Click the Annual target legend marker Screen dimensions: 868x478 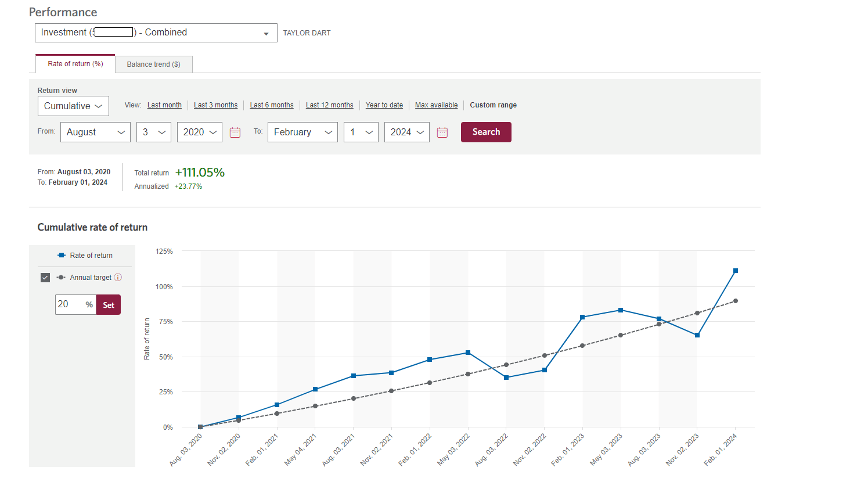(x=61, y=278)
